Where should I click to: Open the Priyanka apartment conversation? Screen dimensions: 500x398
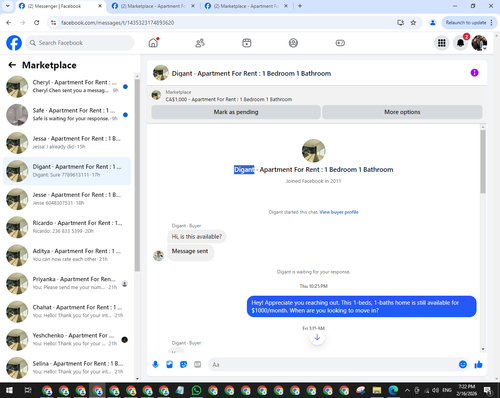point(67,283)
